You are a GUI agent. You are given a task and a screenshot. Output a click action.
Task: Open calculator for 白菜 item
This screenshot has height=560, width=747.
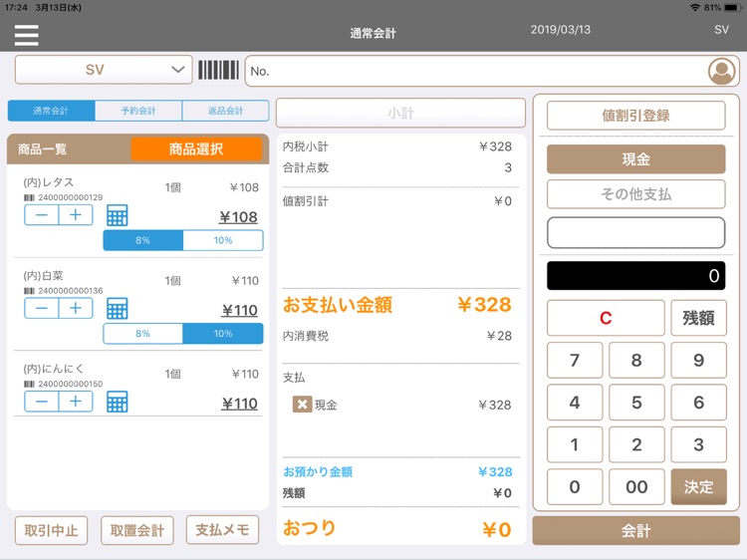(x=118, y=308)
